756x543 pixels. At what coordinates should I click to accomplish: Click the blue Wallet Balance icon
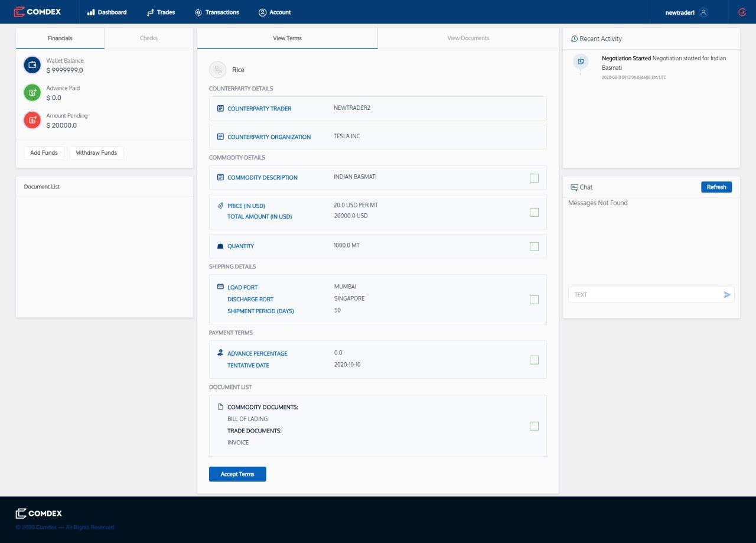click(32, 65)
